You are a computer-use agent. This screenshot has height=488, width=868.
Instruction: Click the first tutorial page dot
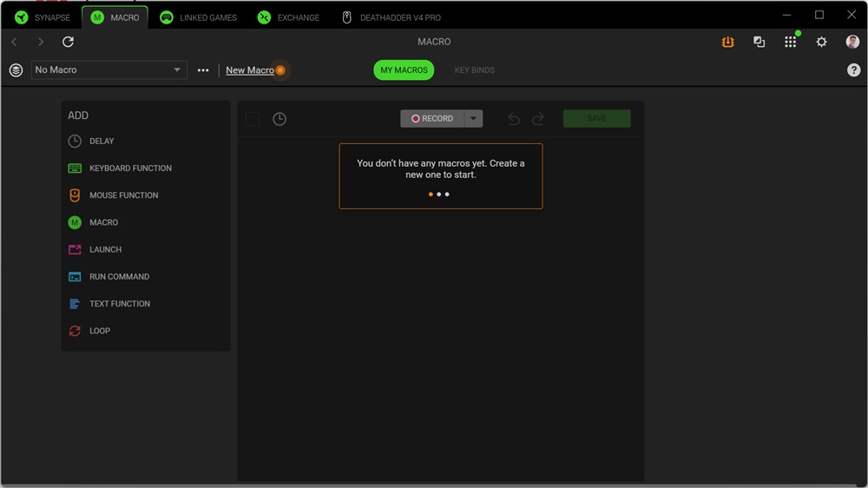pos(431,195)
